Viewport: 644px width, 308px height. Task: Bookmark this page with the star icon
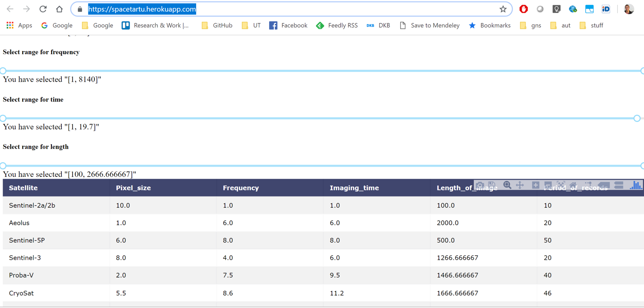click(503, 9)
